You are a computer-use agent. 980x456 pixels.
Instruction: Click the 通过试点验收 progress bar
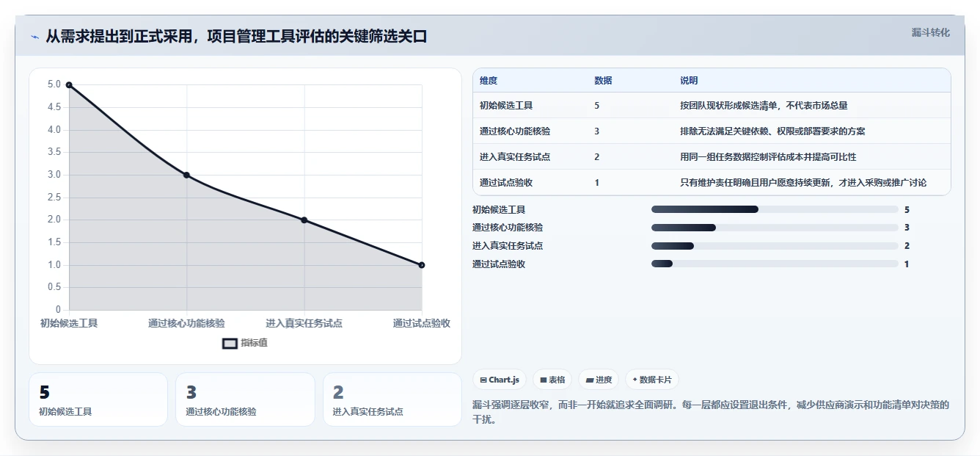click(775, 264)
